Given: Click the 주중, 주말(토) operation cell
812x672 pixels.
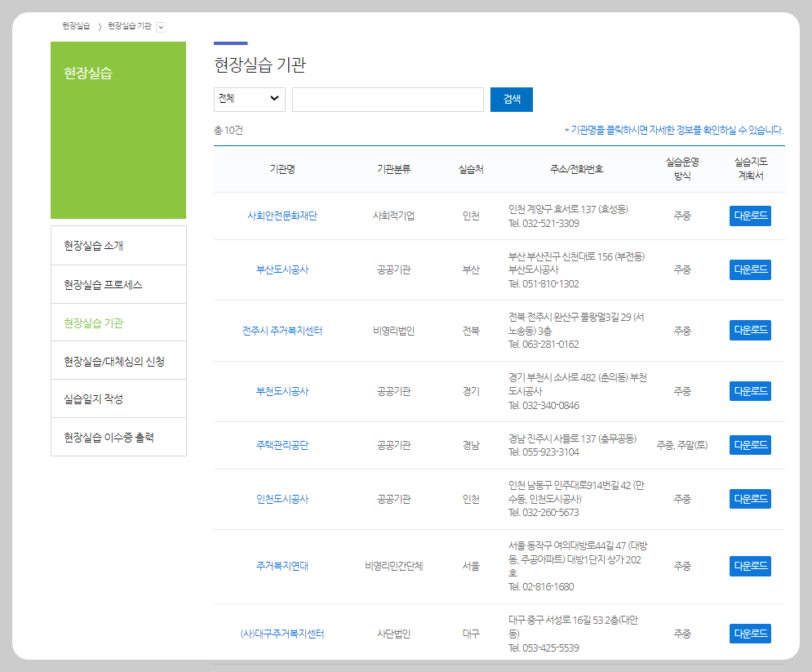Looking at the screenshot, I should tap(682, 445).
